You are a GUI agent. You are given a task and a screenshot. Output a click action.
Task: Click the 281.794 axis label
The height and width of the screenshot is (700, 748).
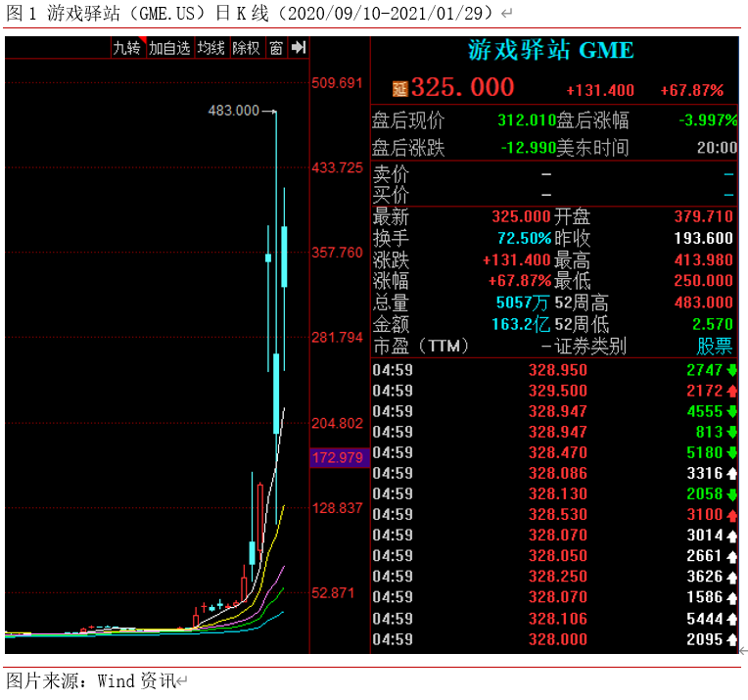click(337, 338)
